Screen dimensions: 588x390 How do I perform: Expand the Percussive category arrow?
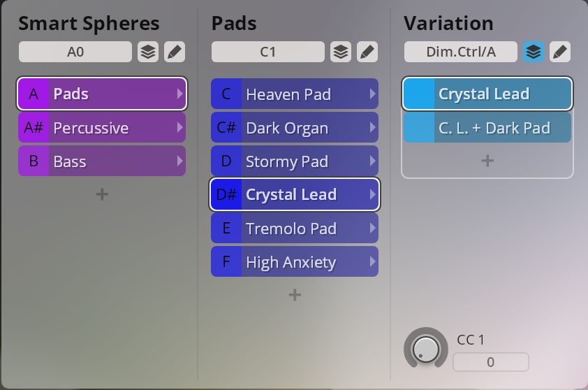180,128
